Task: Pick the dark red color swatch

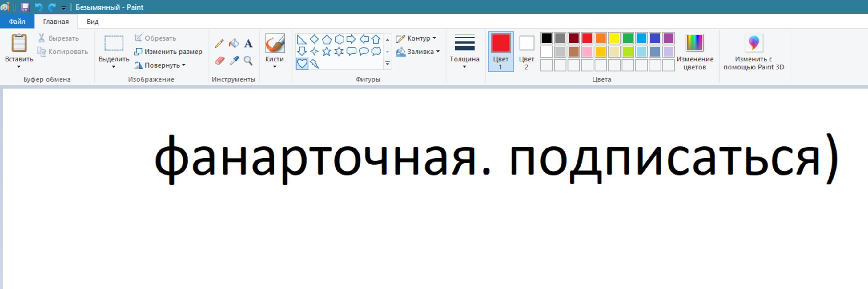Action: [573, 38]
